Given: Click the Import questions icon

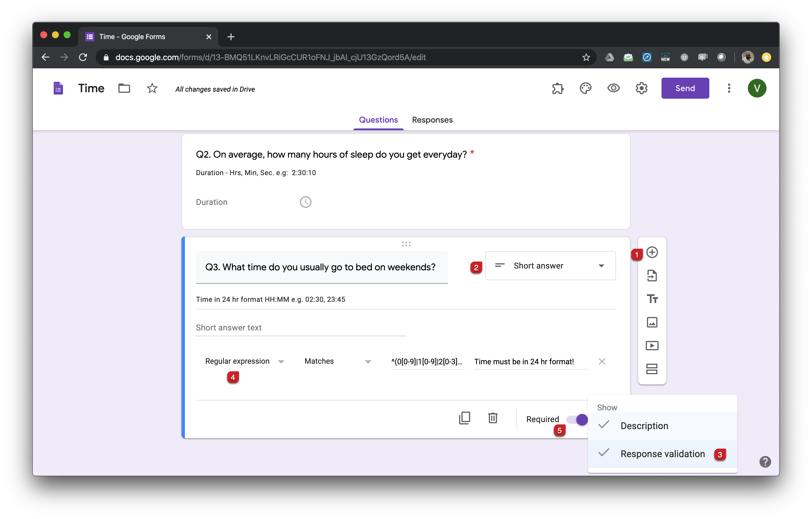Looking at the screenshot, I should click(652, 276).
